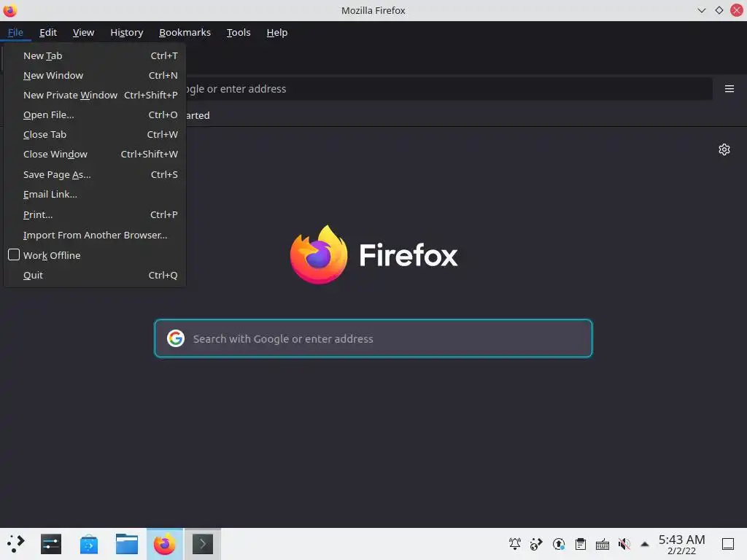Open the View menu
Screen dimensions: 747x560
[x=83, y=32]
